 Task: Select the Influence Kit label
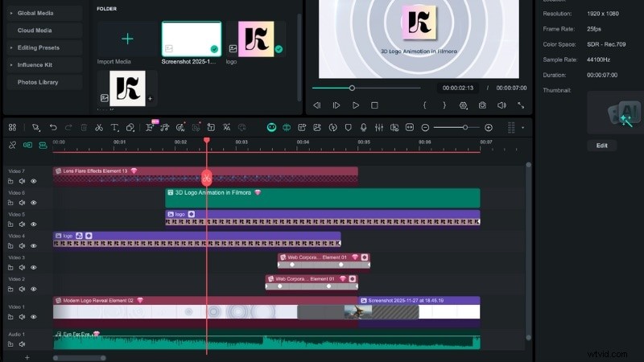tap(35, 65)
